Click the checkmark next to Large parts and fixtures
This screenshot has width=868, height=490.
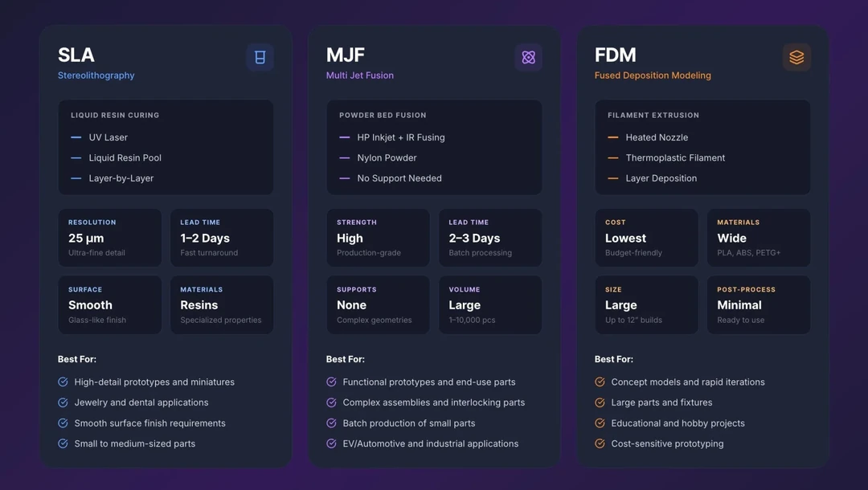(600, 402)
